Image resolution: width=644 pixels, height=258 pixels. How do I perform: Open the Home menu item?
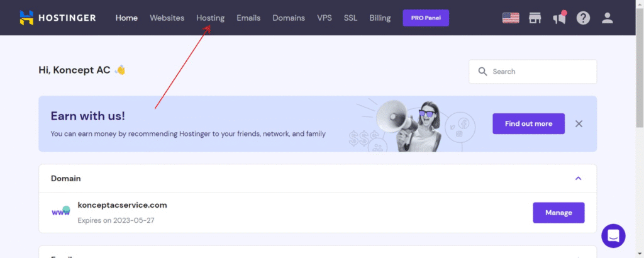coord(126,18)
